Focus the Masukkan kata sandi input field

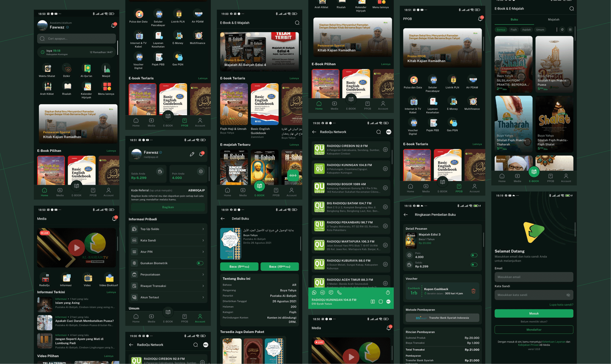pyautogui.click(x=534, y=295)
